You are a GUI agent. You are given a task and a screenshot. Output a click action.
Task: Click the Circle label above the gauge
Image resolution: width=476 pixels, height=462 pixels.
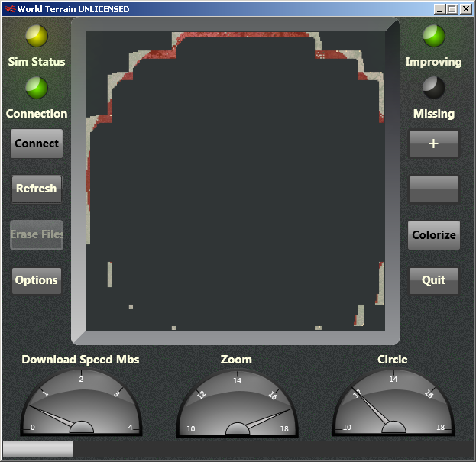coord(393,360)
